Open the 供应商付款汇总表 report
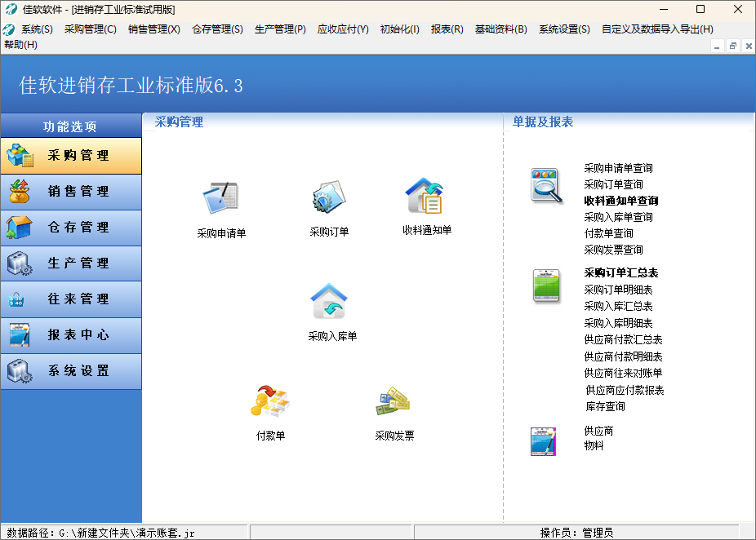Screen dimensions: 756x540 point(623,340)
